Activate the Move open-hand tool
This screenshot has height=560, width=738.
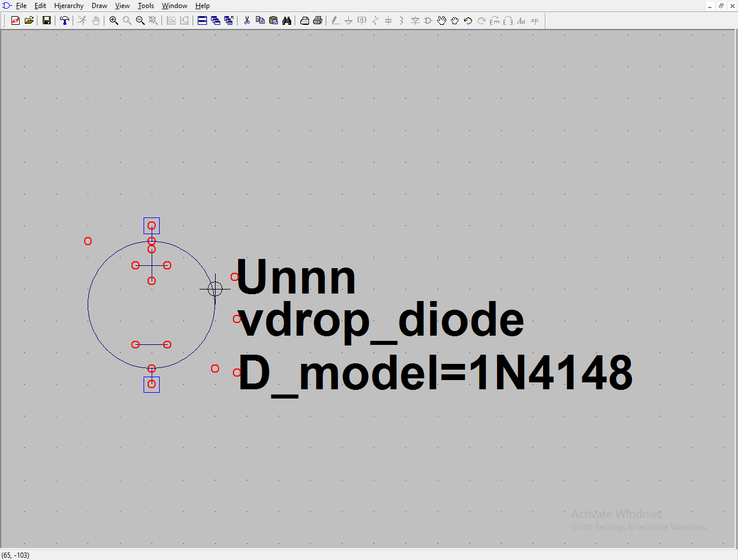click(x=442, y=21)
